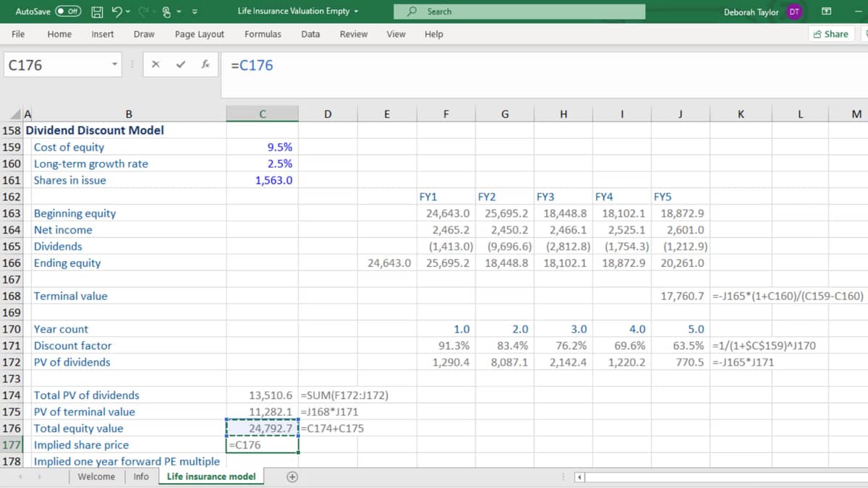Switch to Page Layout tab

200,34
